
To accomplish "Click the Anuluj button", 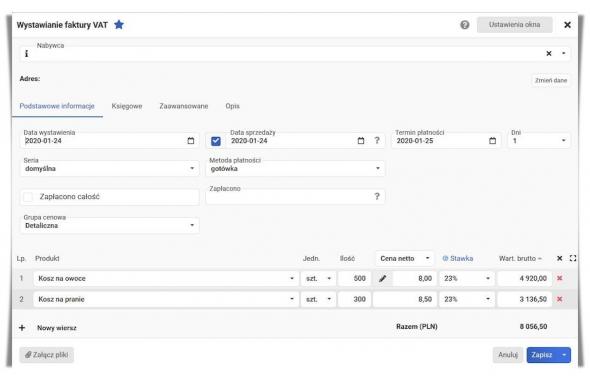I will point(508,355).
